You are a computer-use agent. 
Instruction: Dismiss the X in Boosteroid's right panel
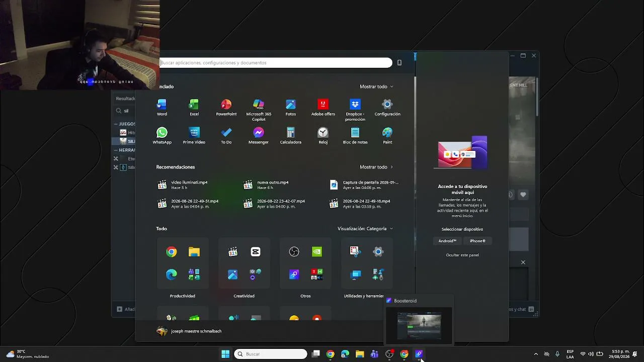click(523, 262)
